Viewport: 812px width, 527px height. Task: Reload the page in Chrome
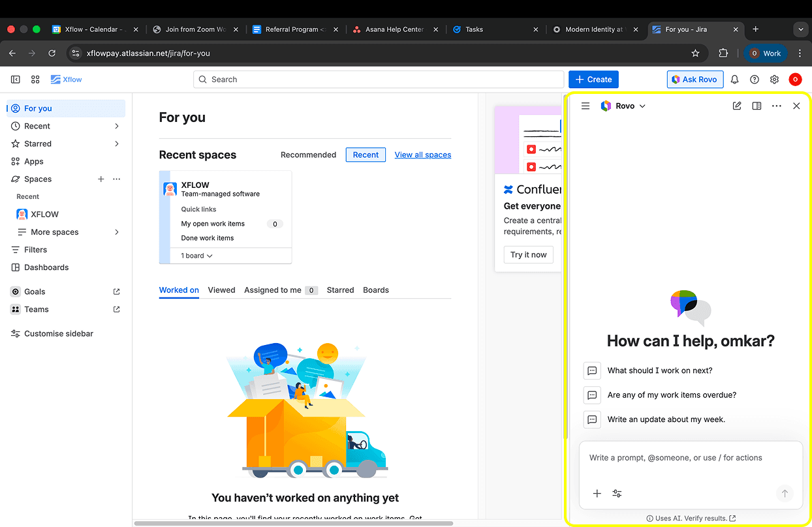52,53
